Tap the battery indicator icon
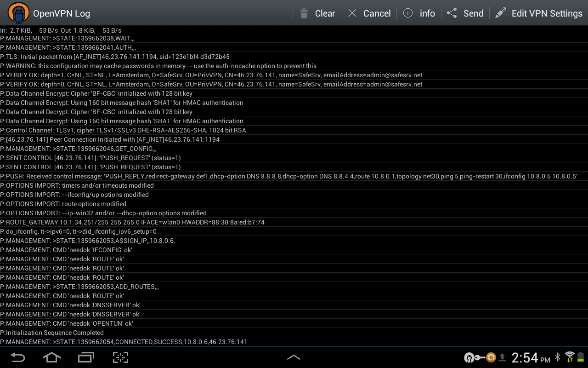Screen dimensions: 588x368 pyautogui.click(x=581, y=357)
